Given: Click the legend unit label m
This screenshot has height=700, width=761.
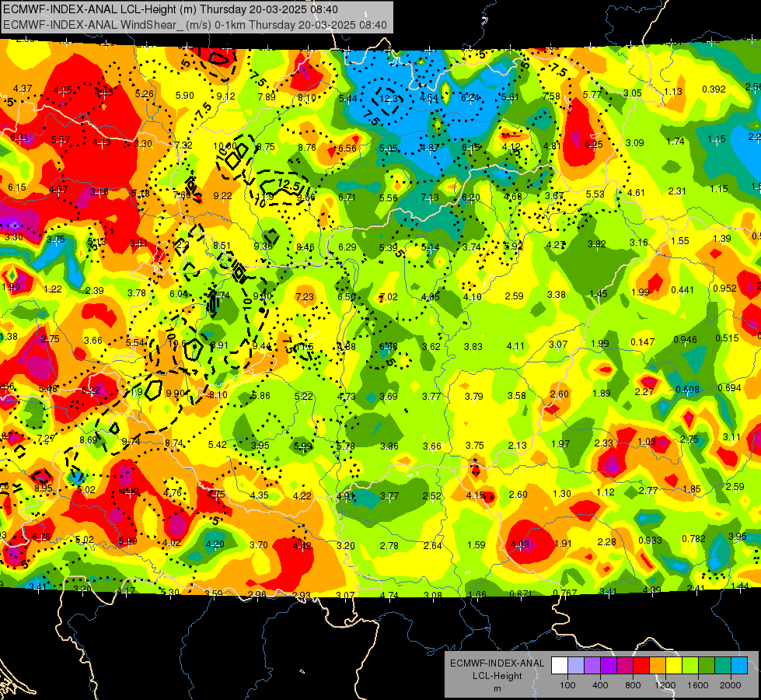Looking at the screenshot, I should [x=497, y=689].
